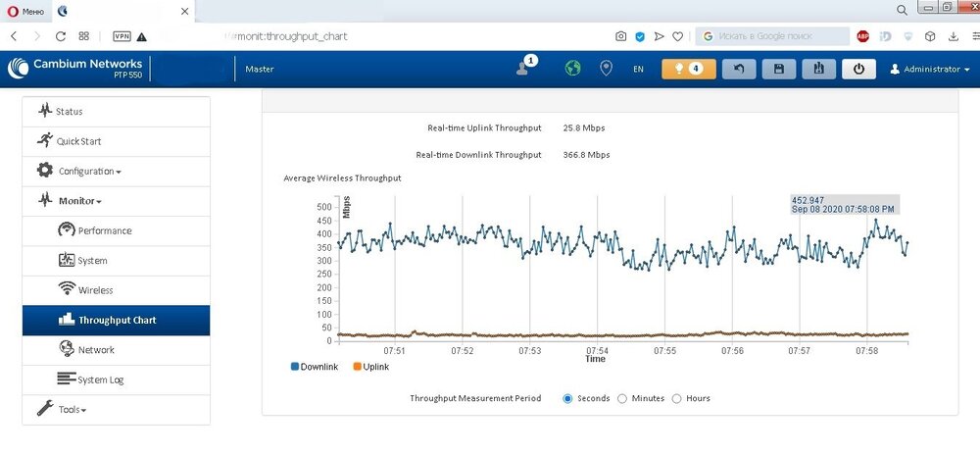This screenshot has height=455, width=980.
Task: Open the Performance monitor page
Action: 104,231
